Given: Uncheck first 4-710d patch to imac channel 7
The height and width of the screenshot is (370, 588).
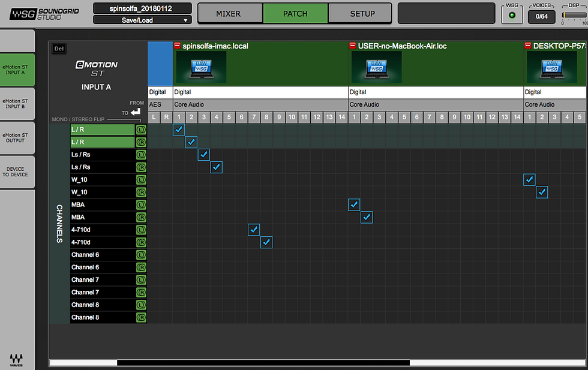Looking at the screenshot, I should [x=254, y=230].
